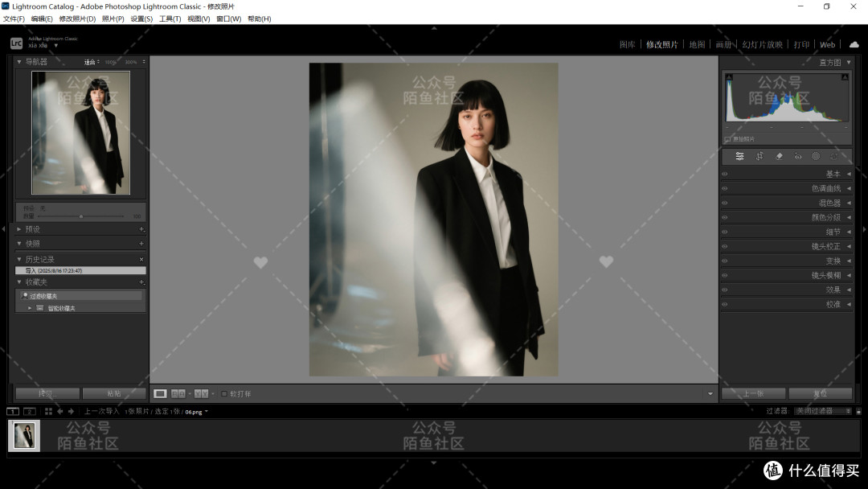This screenshot has height=489, width=868.
Task: Open second window display button 2
Action: (x=30, y=412)
